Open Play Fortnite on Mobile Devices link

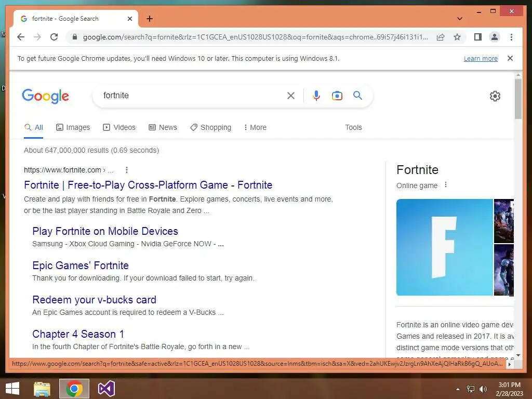[x=105, y=231]
